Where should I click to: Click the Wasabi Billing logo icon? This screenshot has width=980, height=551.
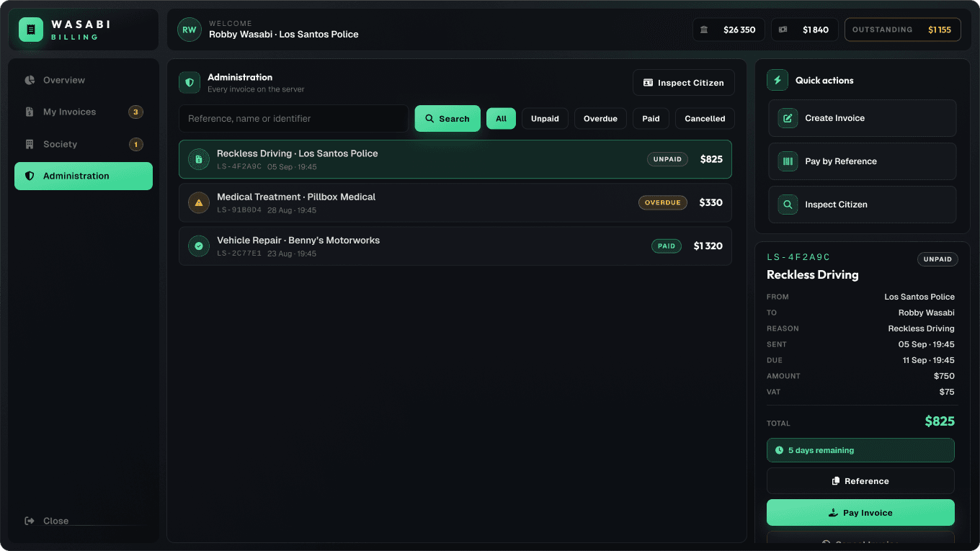point(31,30)
